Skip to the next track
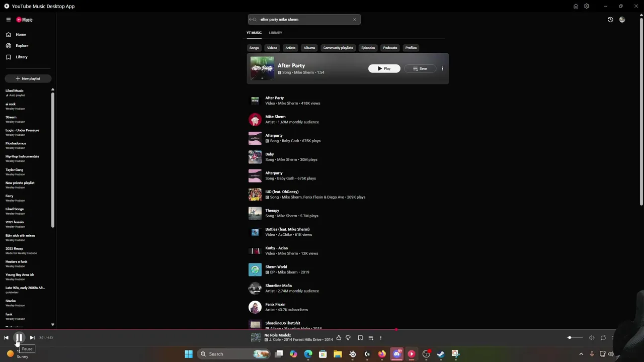644x362 pixels. click(x=32, y=338)
